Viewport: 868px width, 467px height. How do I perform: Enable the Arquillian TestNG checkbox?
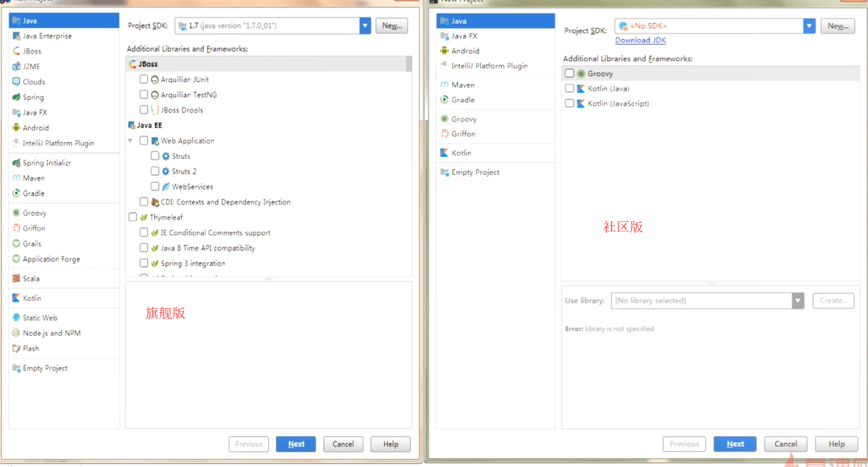tap(144, 95)
